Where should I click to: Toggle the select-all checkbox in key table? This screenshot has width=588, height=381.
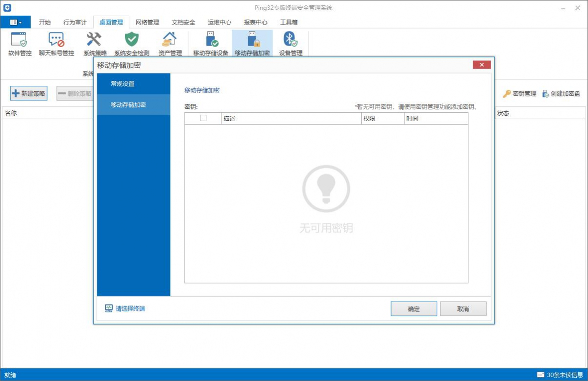pyautogui.click(x=203, y=118)
